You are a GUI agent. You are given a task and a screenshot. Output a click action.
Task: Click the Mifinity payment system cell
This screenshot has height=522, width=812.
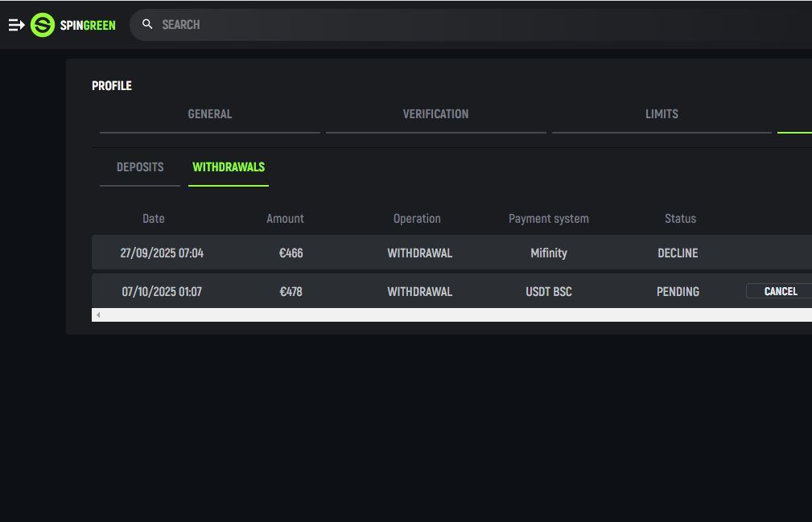pyautogui.click(x=549, y=253)
